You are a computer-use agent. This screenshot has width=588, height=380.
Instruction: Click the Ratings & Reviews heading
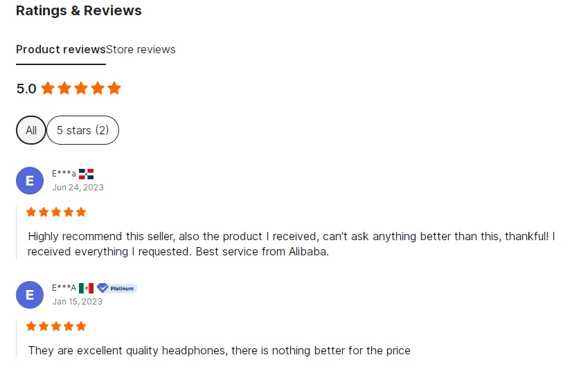point(79,10)
